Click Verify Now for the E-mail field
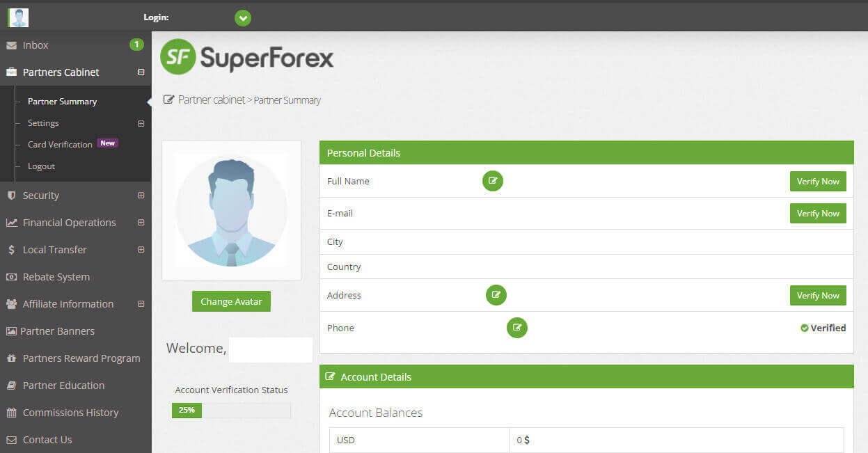868x453 pixels. click(x=817, y=213)
